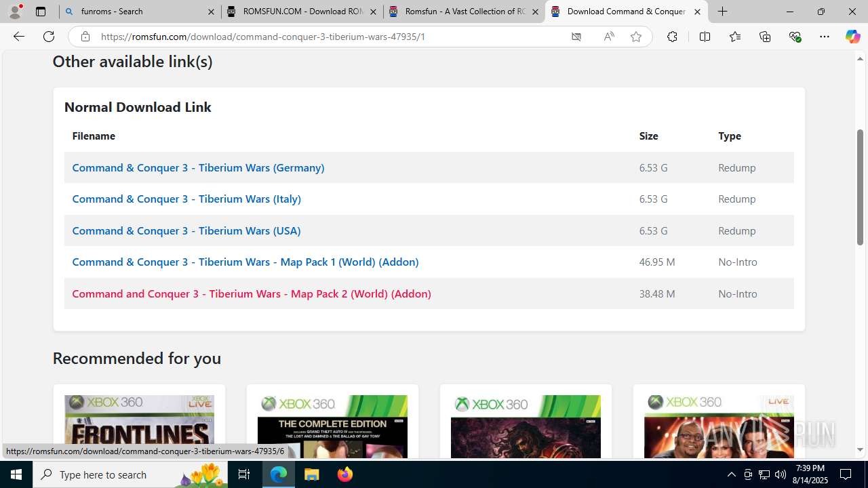
Task: Open Settings and more menu
Action: (x=825, y=37)
